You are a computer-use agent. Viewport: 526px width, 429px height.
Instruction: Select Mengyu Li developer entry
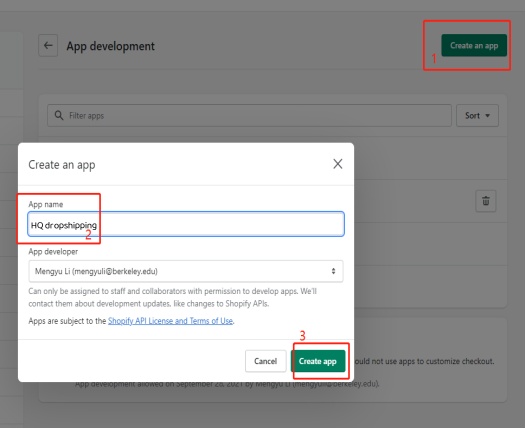click(x=96, y=271)
